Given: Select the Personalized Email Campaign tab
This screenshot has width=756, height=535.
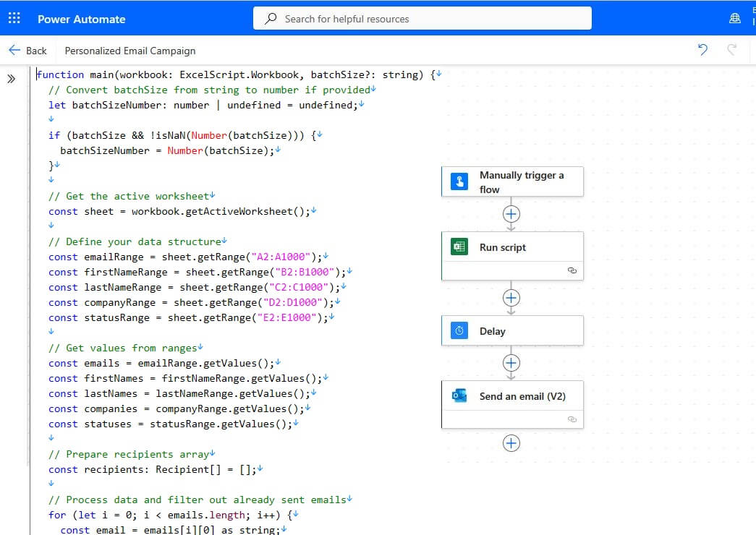Looking at the screenshot, I should tap(129, 51).
